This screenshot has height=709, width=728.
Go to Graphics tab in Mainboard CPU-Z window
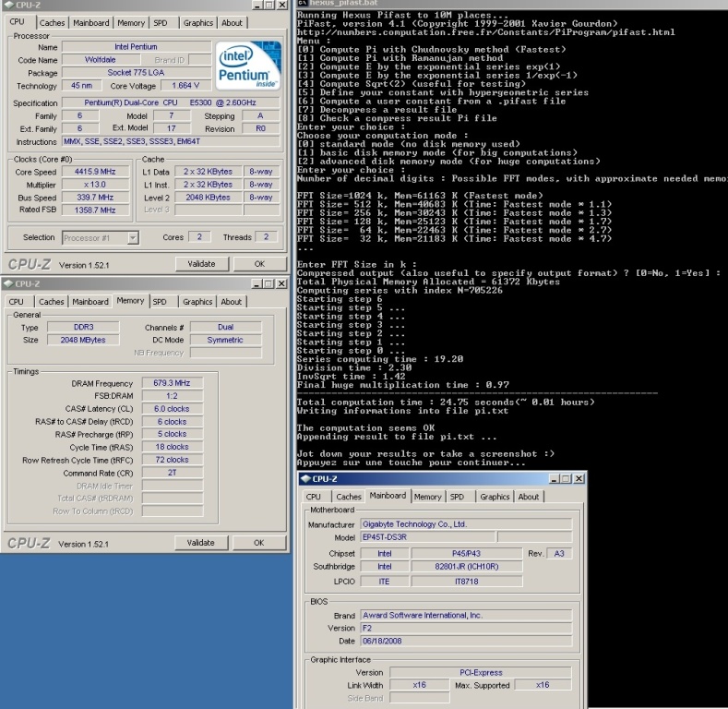point(495,497)
